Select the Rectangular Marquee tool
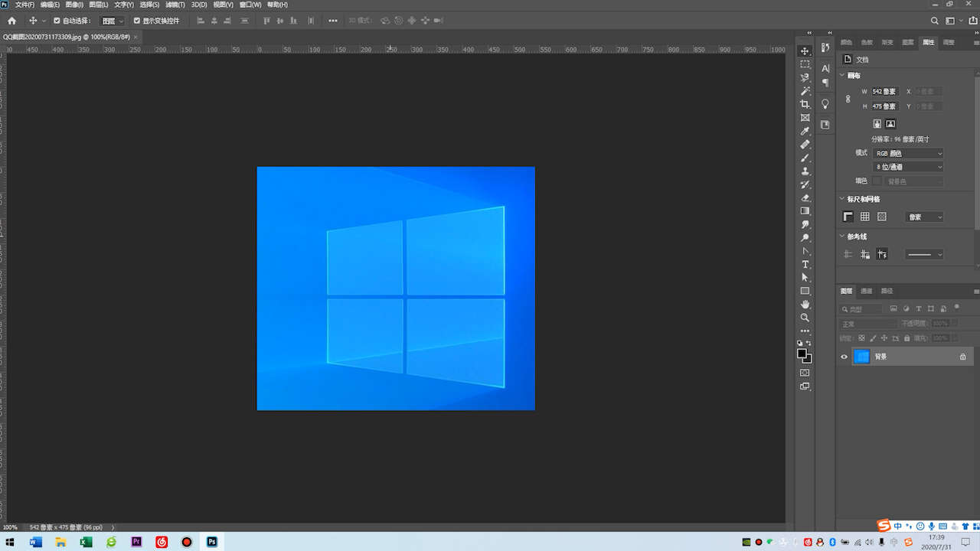Image resolution: width=980 pixels, height=551 pixels. 805,64
